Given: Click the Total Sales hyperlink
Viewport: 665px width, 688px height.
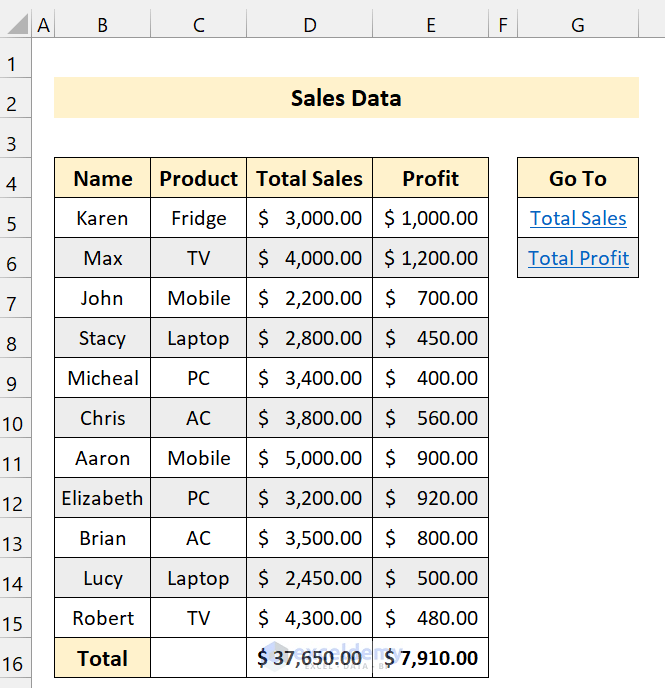Looking at the screenshot, I should tap(578, 218).
